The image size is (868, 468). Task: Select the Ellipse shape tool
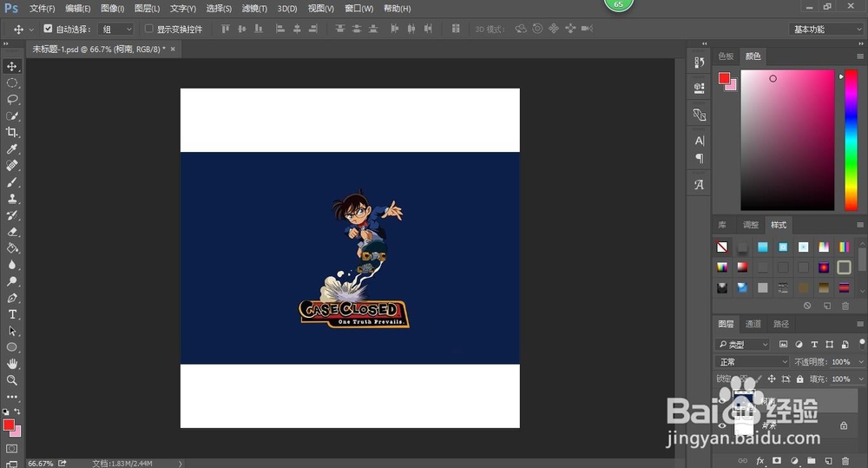pyautogui.click(x=11, y=347)
